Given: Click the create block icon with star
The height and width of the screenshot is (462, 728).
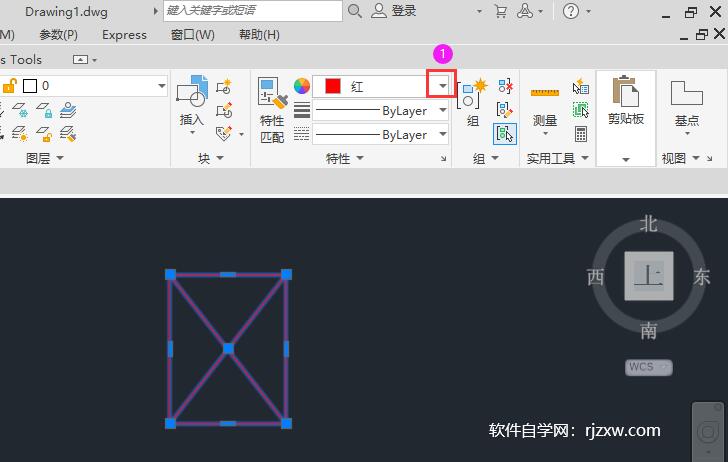Looking at the screenshot, I should (x=224, y=86).
